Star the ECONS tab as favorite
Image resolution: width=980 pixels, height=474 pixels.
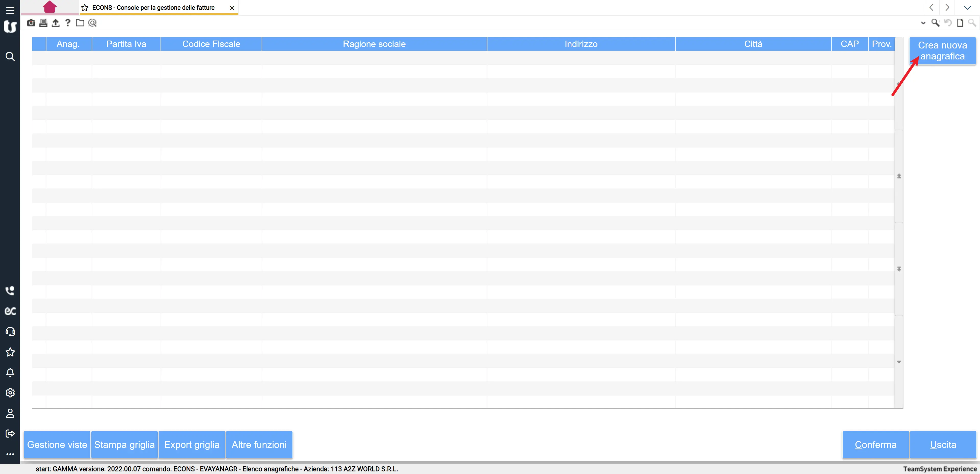pos(85,8)
